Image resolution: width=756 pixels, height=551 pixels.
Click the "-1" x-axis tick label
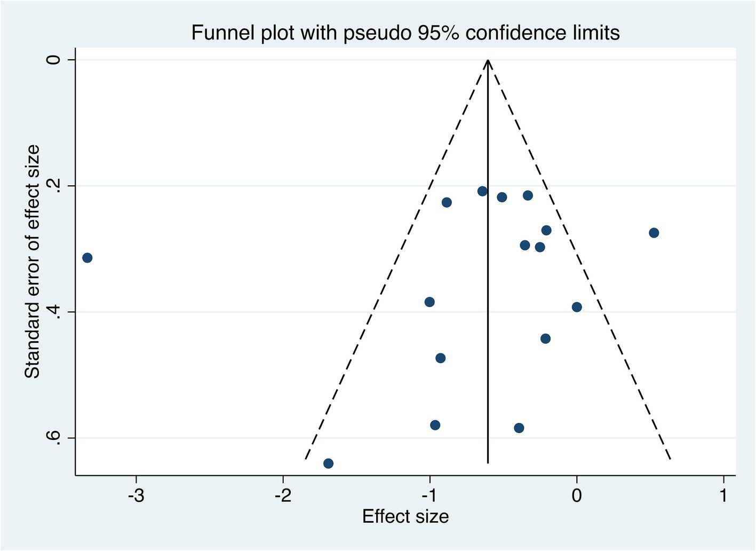[x=429, y=496]
